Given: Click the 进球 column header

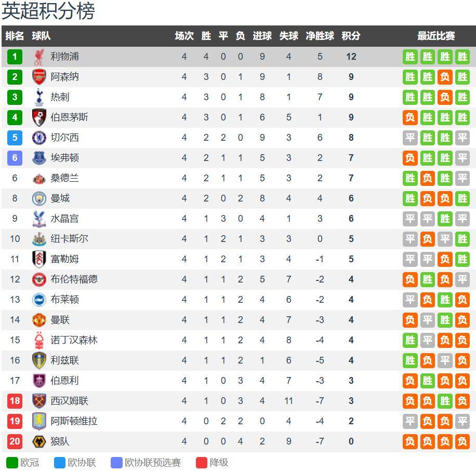Looking at the screenshot, I should tap(262, 36).
